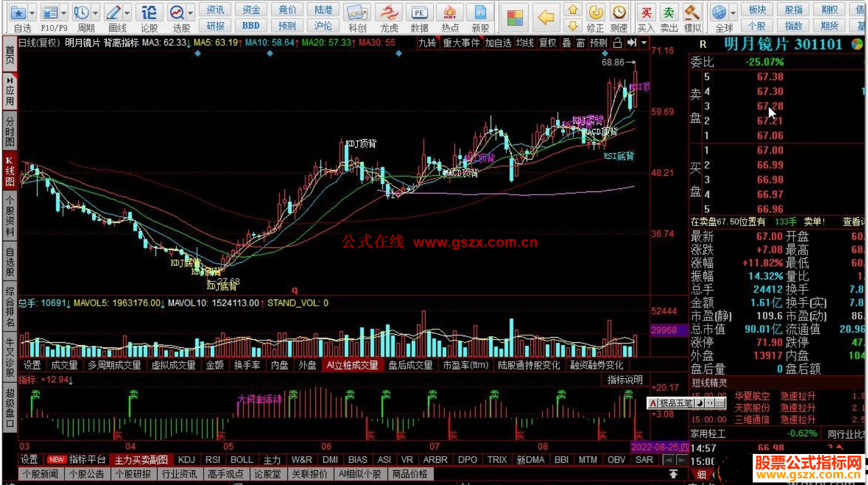This screenshot has height=485, width=868.
Task: Click the pie chart icon beside 301101
Action: pos(857,45)
